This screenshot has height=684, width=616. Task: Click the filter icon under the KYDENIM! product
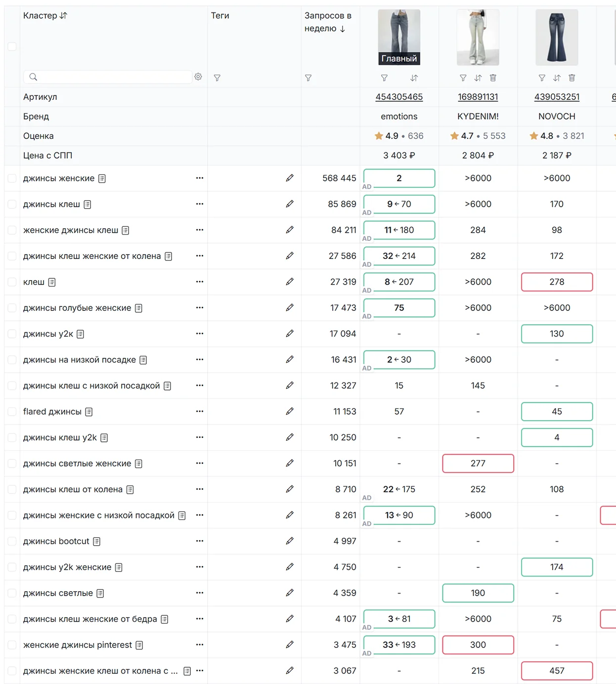click(463, 78)
